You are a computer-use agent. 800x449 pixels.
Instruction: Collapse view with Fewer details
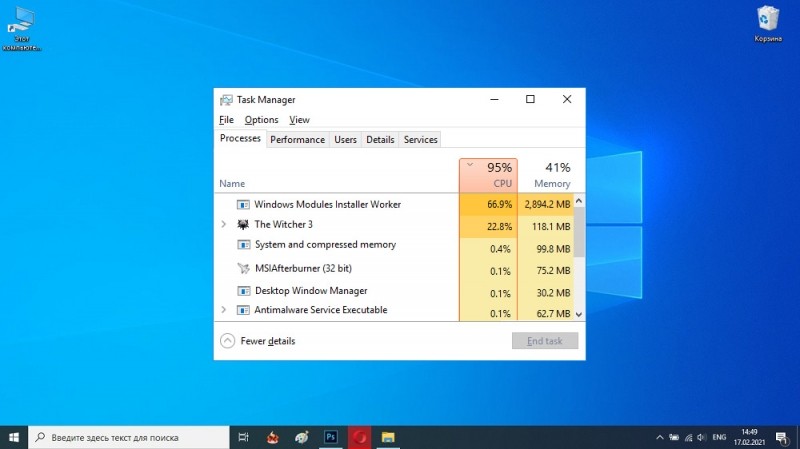pos(258,341)
